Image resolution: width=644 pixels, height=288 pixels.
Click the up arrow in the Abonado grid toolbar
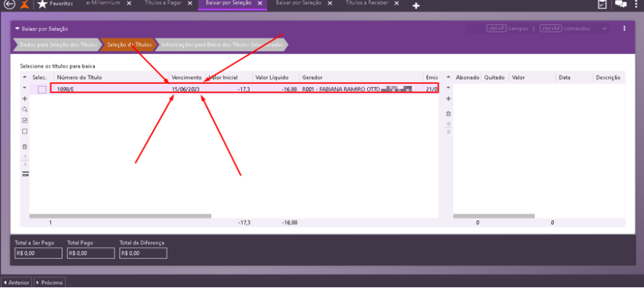click(x=448, y=77)
